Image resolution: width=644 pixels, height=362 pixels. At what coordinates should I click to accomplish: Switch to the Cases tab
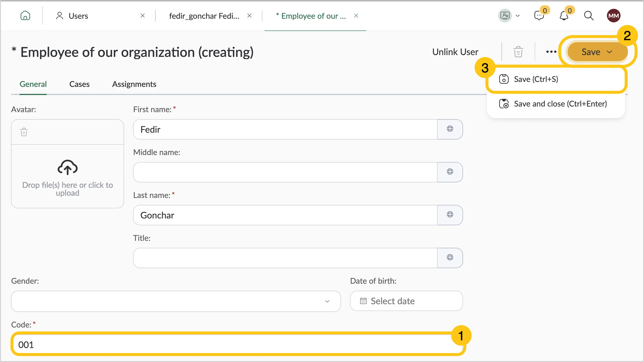tap(79, 84)
